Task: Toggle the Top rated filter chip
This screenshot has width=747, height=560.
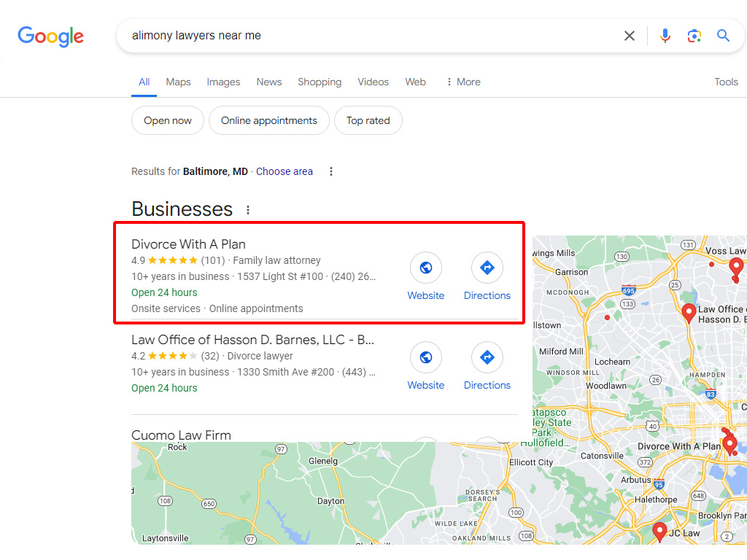Action: coord(368,121)
